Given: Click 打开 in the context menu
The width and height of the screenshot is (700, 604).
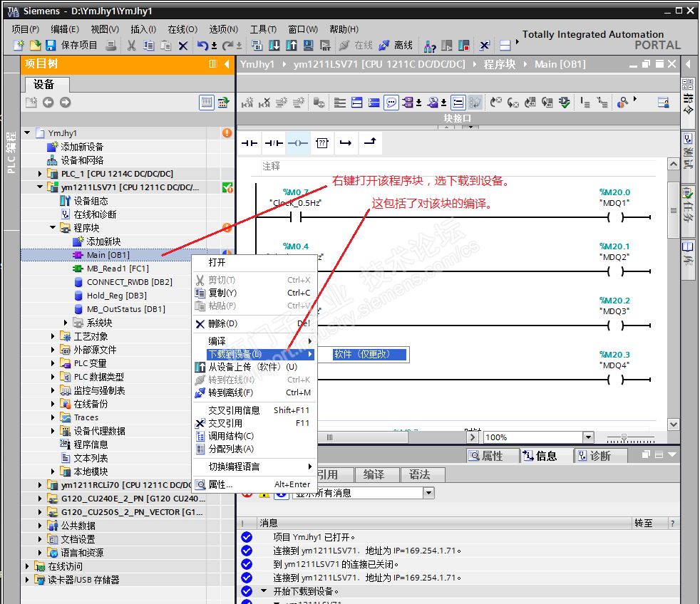Looking at the screenshot, I should pyautogui.click(x=254, y=262).
